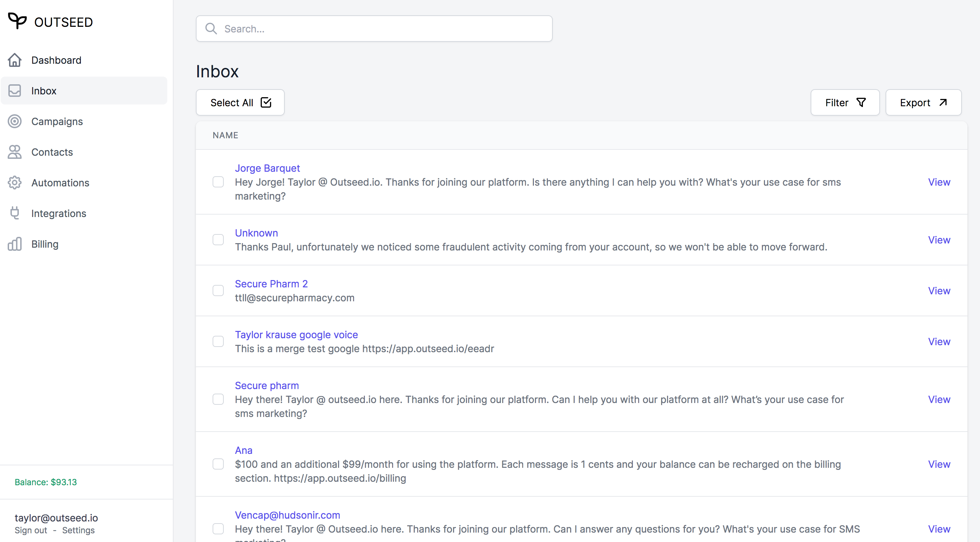Click the Contacts people icon
The width and height of the screenshot is (980, 542).
(14, 152)
